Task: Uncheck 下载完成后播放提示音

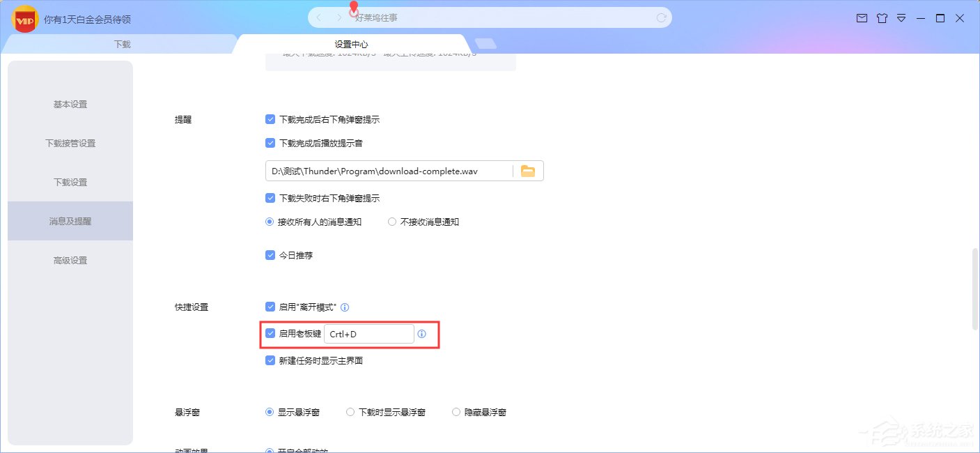Action: (270, 143)
